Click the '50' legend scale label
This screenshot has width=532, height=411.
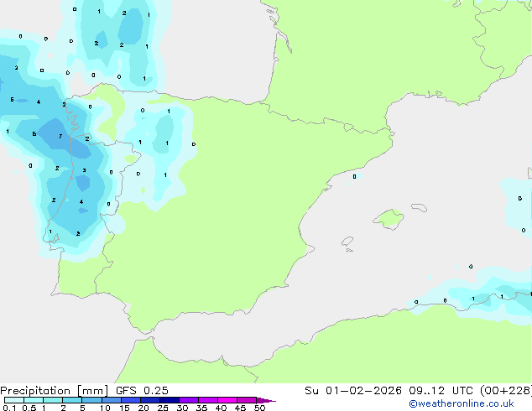(259, 408)
